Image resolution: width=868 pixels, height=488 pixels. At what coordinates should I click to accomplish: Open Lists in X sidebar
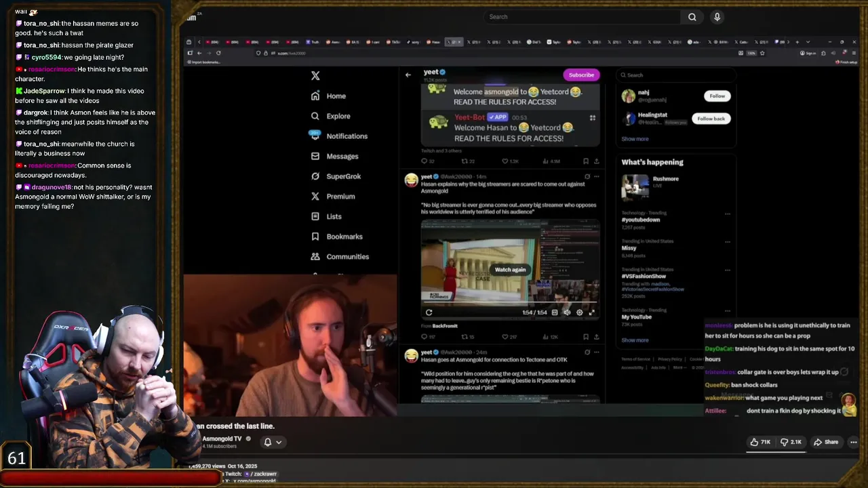(326, 216)
